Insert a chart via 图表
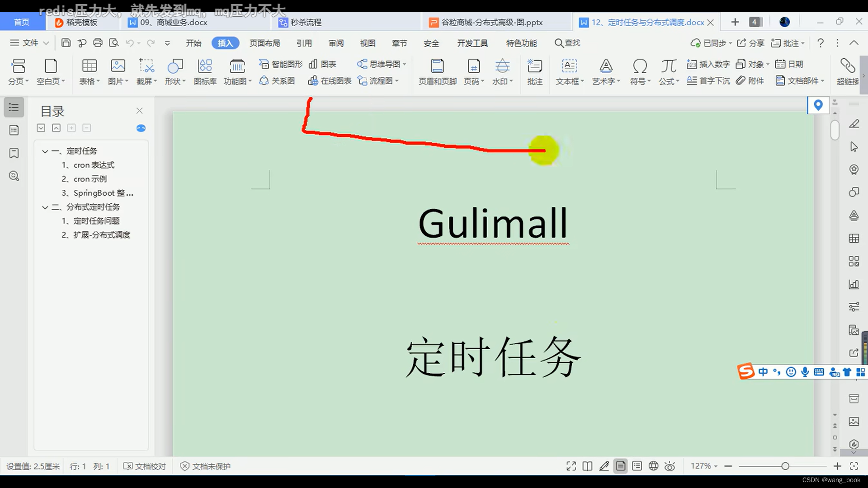Viewport: 868px width, 488px height. click(x=322, y=64)
